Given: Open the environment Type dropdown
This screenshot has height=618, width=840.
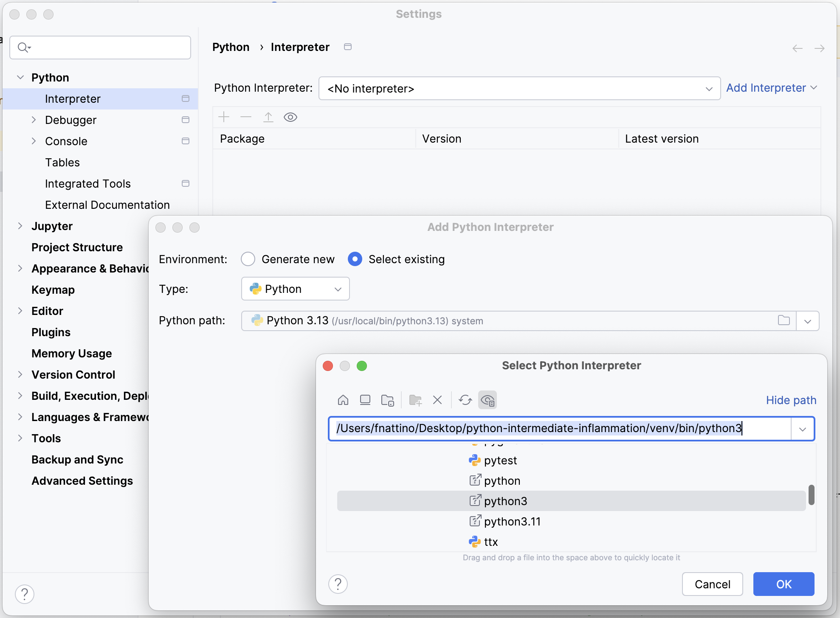Looking at the screenshot, I should (x=338, y=289).
